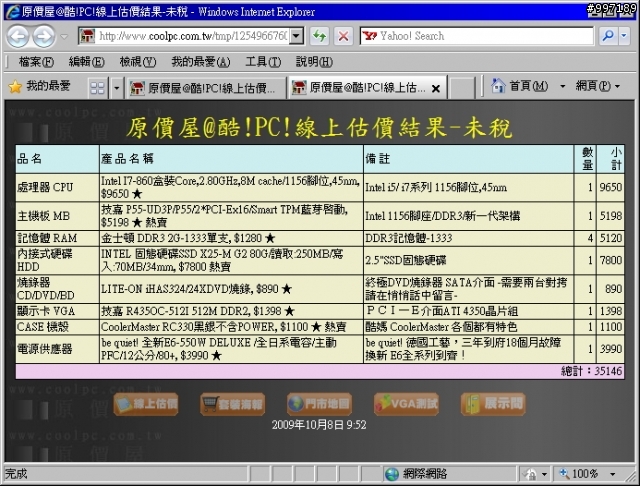The width and height of the screenshot is (640, 486).
Task: Open the 我的最愛(A) menu
Action: (x=200, y=62)
